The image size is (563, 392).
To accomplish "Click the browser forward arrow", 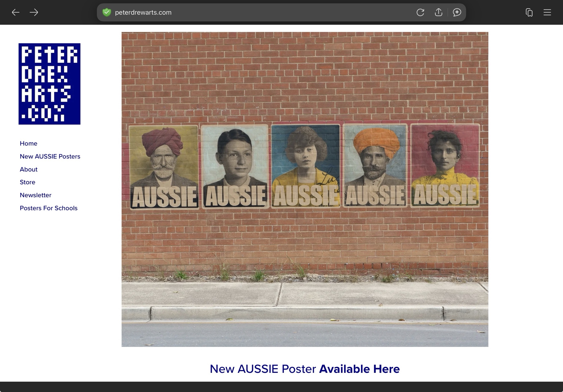I will tap(34, 12).
